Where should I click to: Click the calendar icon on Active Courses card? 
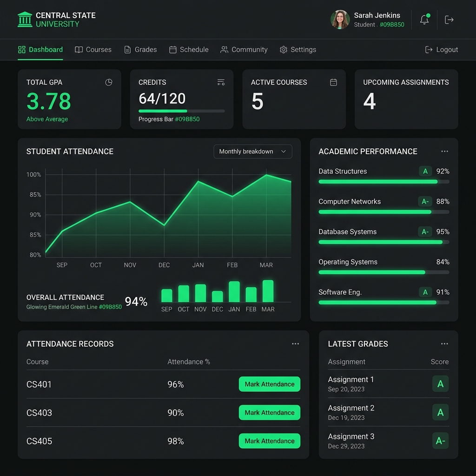[x=333, y=82]
